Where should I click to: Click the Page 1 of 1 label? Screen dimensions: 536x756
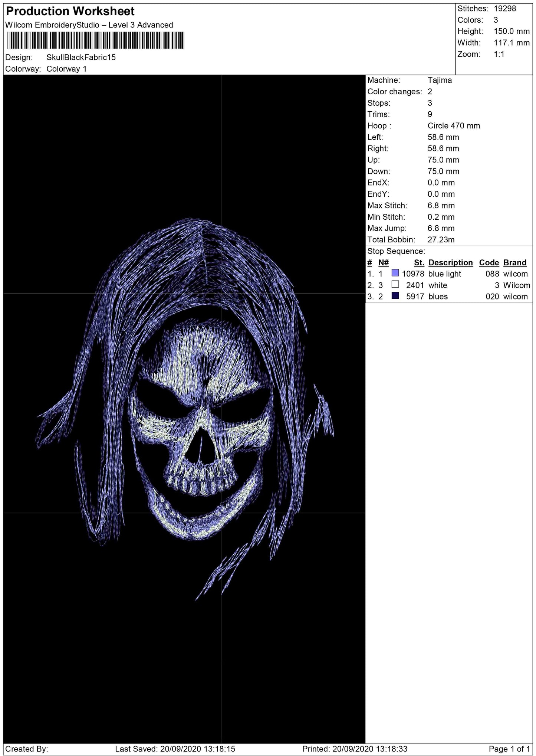[509, 749]
